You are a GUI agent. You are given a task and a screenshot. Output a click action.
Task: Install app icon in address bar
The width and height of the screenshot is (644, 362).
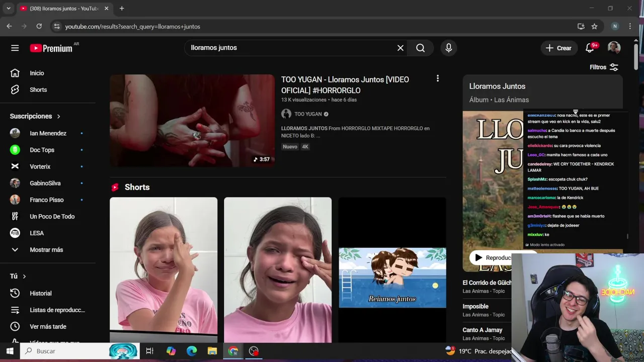581,26
